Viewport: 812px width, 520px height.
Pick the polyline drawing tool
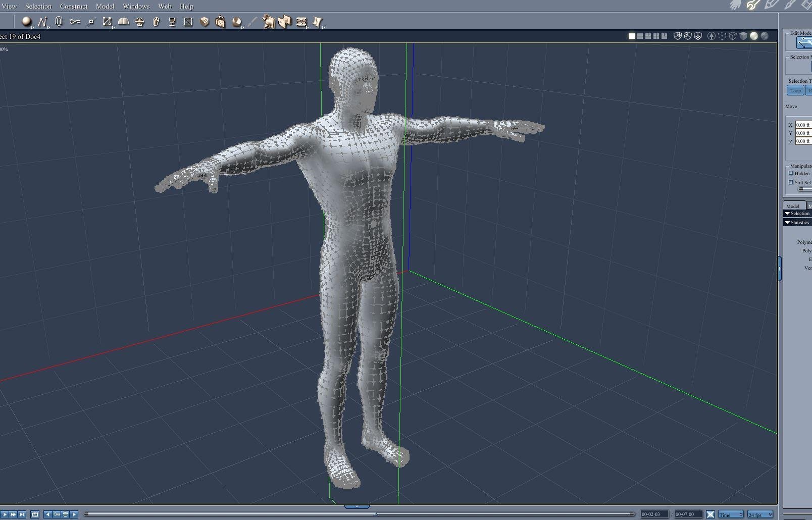tap(42, 22)
